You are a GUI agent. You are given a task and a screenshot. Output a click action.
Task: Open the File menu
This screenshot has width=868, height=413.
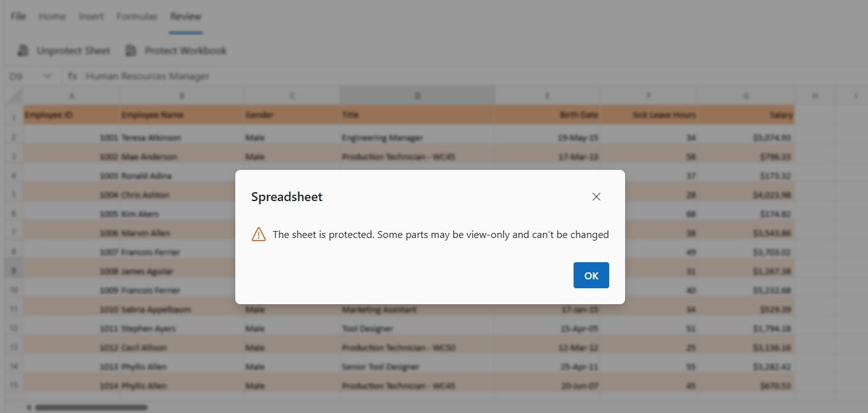[18, 17]
